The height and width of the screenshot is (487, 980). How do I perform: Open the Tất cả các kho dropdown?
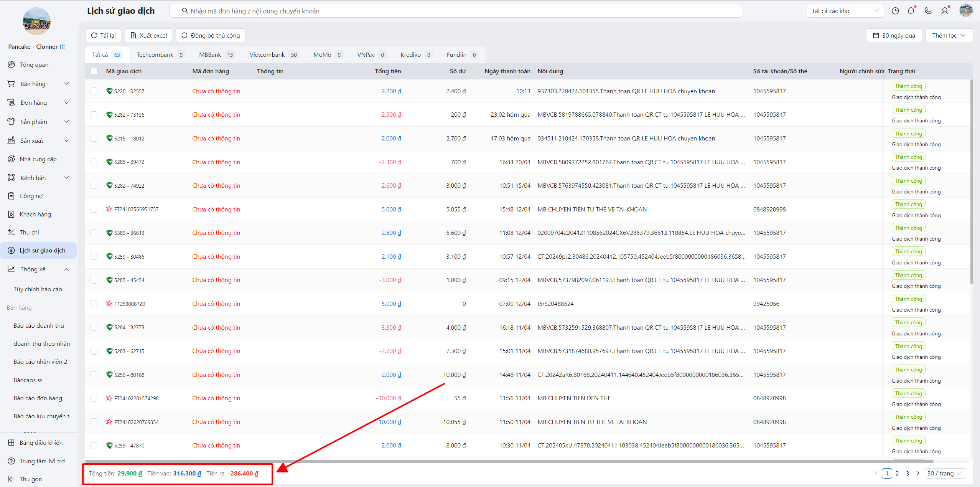pos(845,11)
